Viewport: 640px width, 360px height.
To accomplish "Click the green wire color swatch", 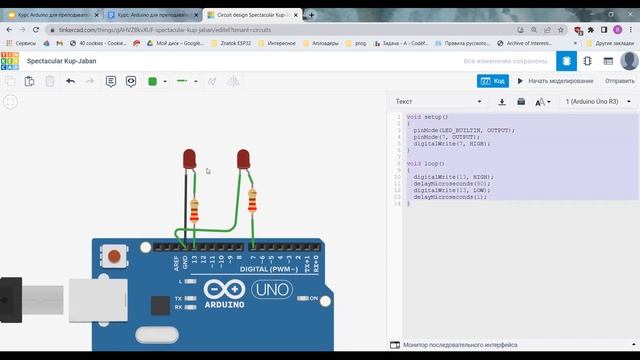I will click(153, 81).
